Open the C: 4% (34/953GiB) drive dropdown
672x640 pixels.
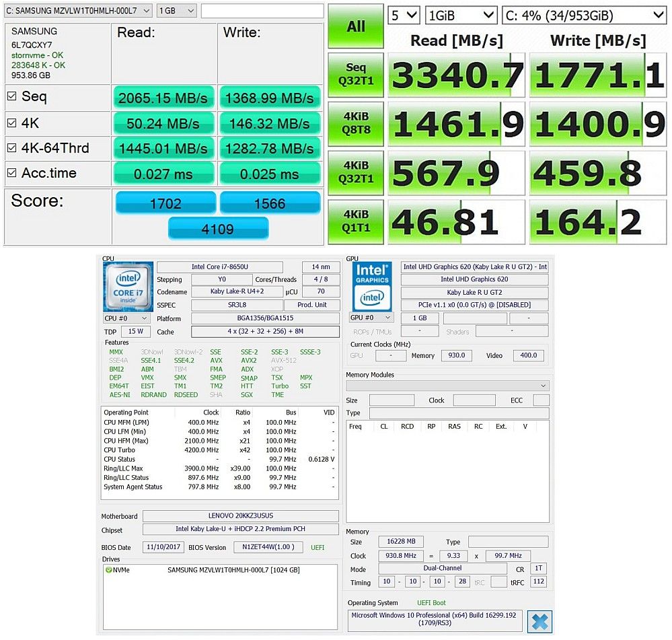[x=584, y=15]
